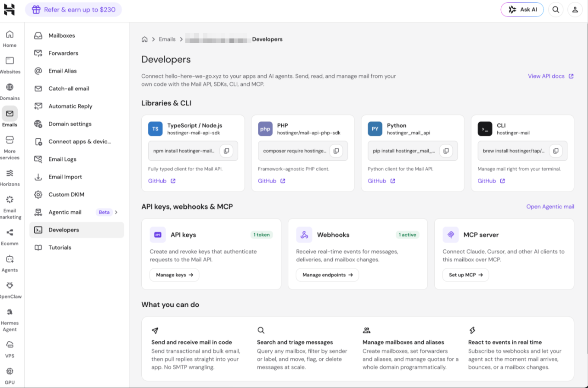Open Agents in the left rail

10,264
